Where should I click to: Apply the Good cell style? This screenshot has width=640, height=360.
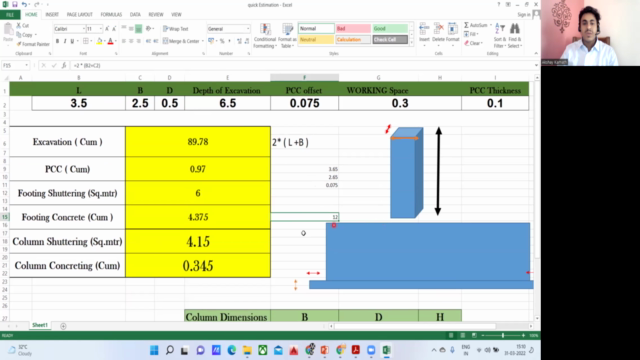pos(390,29)
